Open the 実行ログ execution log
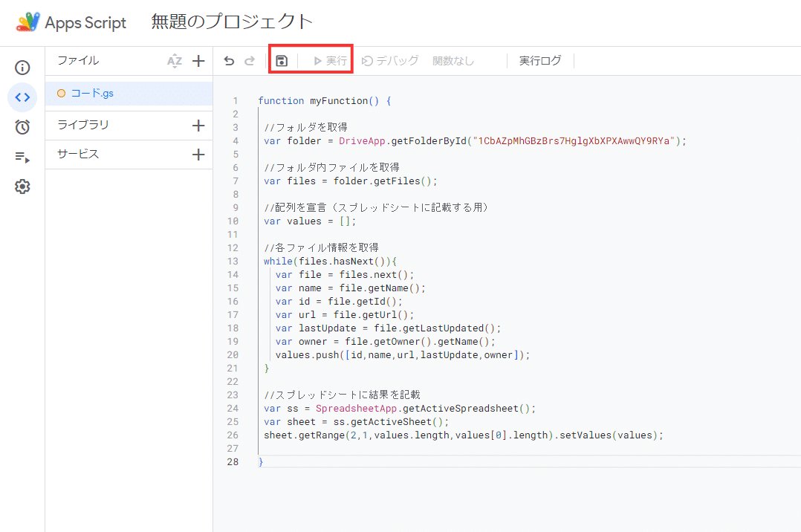 click(540, 60)
